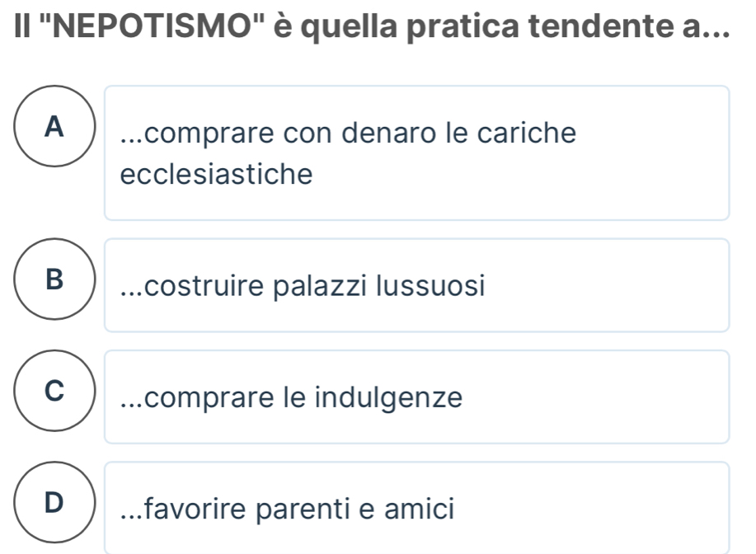Image resolution: width=756 pixels, height=554 pixels.
Task: Click the question title about NEPOTISMO
Action: (x=372, y=26)
